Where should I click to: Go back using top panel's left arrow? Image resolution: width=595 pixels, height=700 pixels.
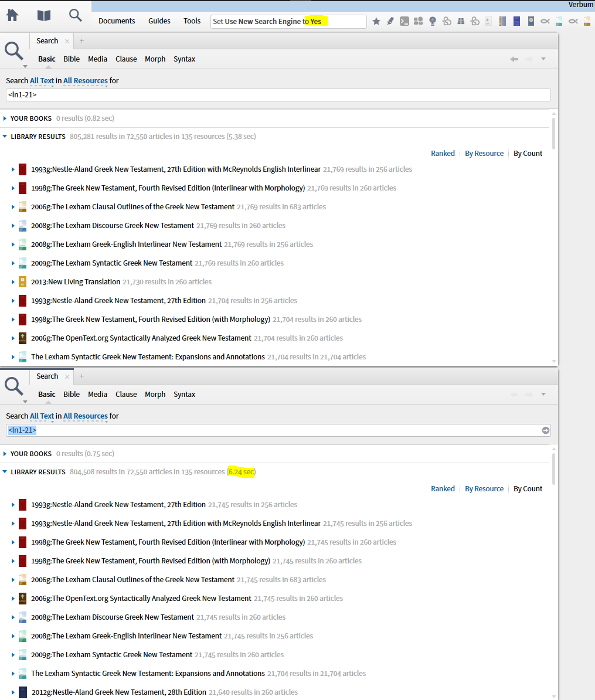pos(514,59)
